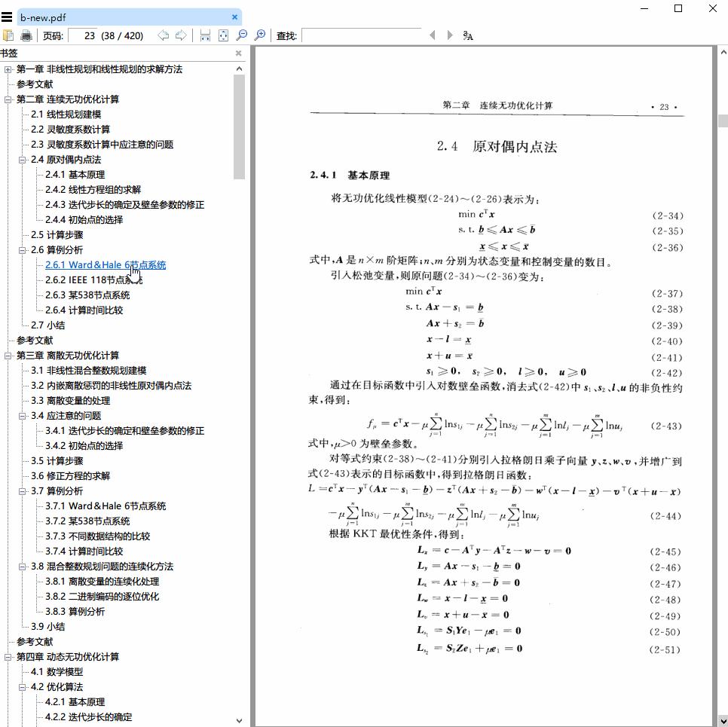This screenshot has height=727, width=728.
Task: Collapse the 第三章 离散无功优化计算 node
Action: click(x=8, y=356)
